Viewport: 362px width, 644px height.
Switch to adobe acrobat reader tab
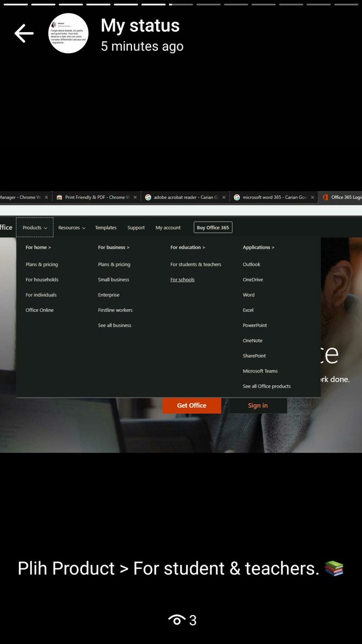(x=186, y=197)
